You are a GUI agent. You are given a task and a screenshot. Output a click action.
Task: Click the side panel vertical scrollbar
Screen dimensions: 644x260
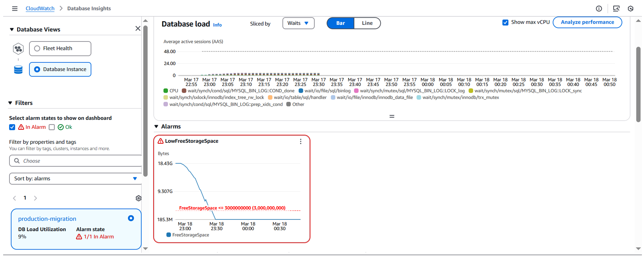click(x=145, y=101)
